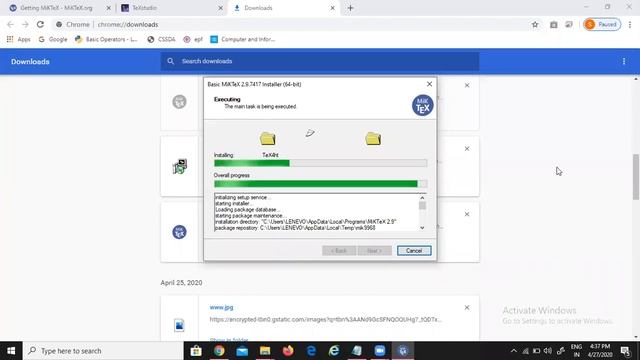Open the Apps bookmarks shortcut
The image size is (640, 360).
[18, 39]
